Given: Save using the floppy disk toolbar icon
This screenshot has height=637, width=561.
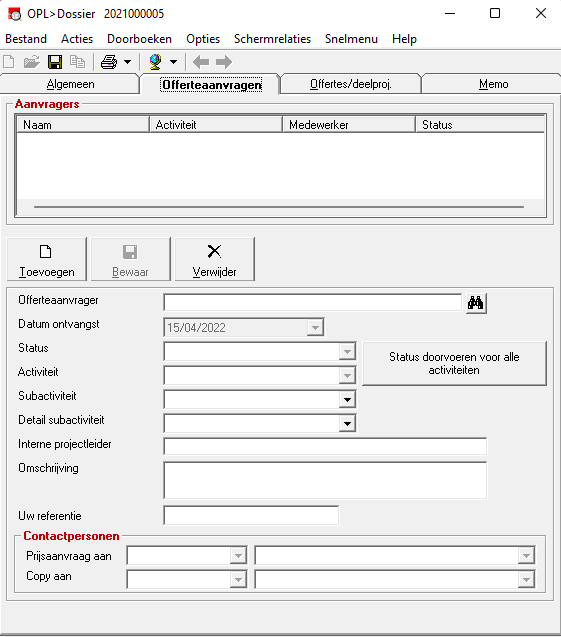Looking at the screenshot, I should [x=55, y=62].
